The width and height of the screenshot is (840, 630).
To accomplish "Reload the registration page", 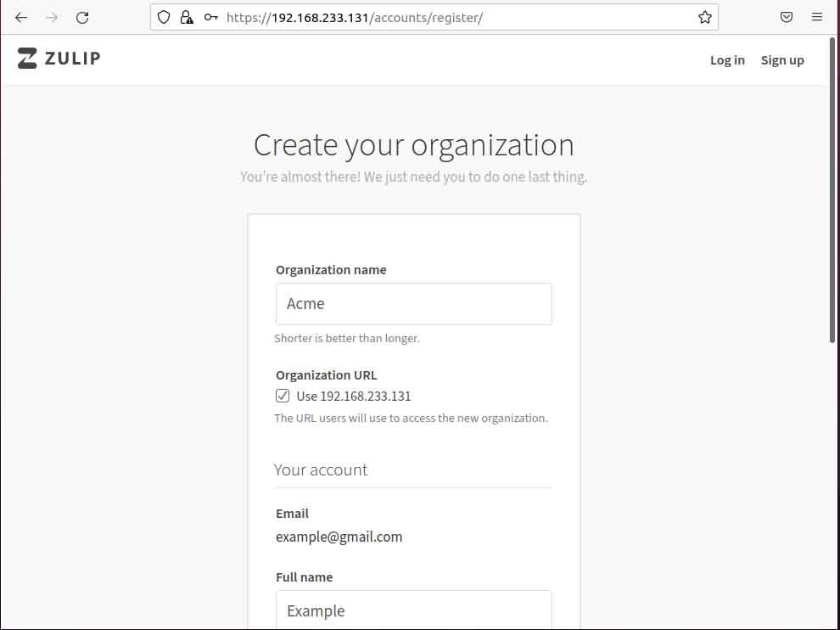I will click(x=81, y=17).
